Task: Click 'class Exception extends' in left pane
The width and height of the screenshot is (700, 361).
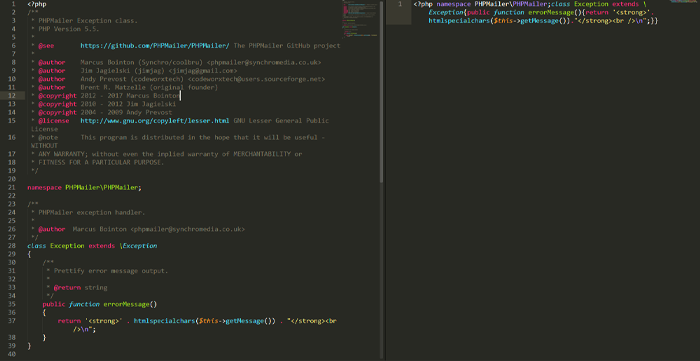Action: pyautogui.click(x=71, y=246)
